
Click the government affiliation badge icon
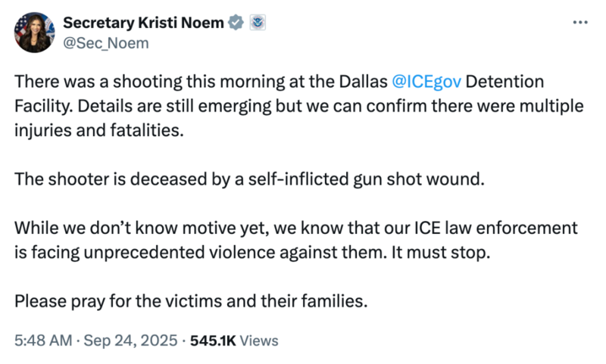(x=258, y=23)
